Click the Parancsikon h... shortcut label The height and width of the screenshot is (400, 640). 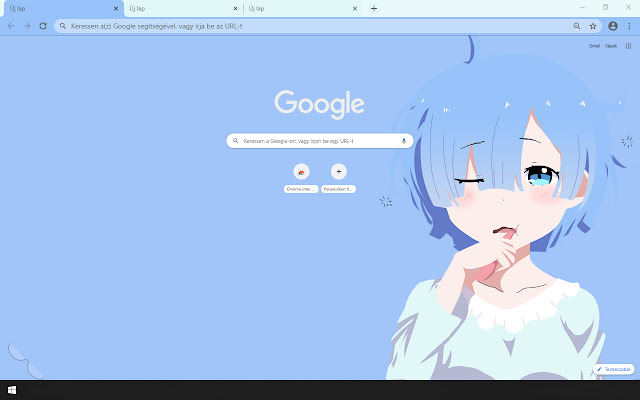[338, 189]
